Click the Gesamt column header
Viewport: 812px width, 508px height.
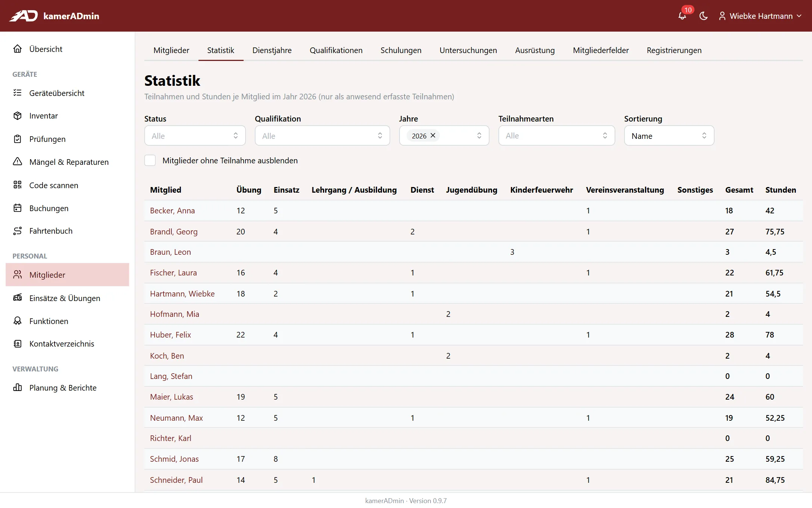[x=739, y=190]
